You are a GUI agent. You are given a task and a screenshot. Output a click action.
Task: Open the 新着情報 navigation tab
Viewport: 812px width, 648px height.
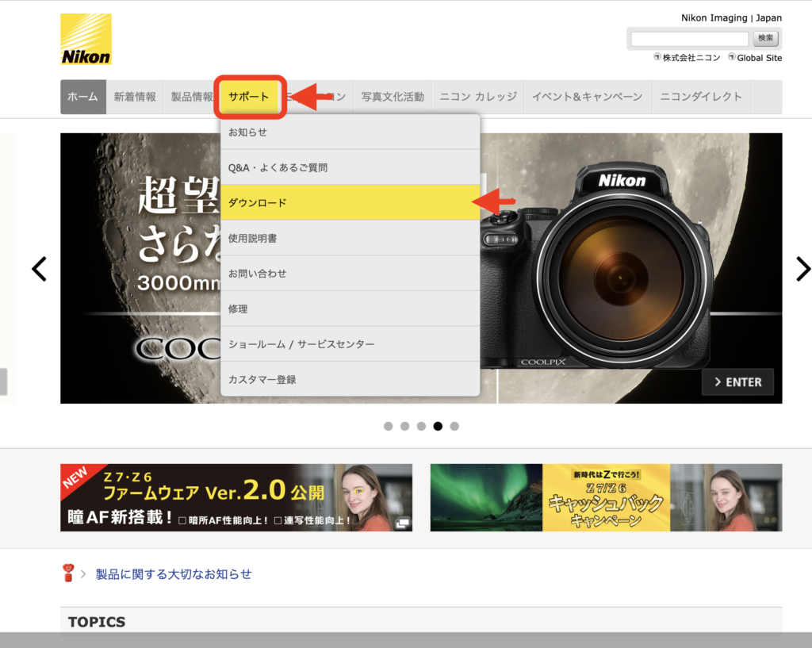[135, 97]
